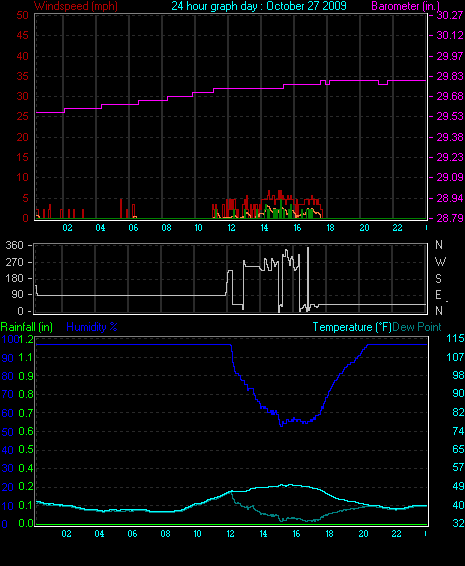Select the Rainfall (in) legend label
Screen dimensions: 465x566
pos(27,327)
